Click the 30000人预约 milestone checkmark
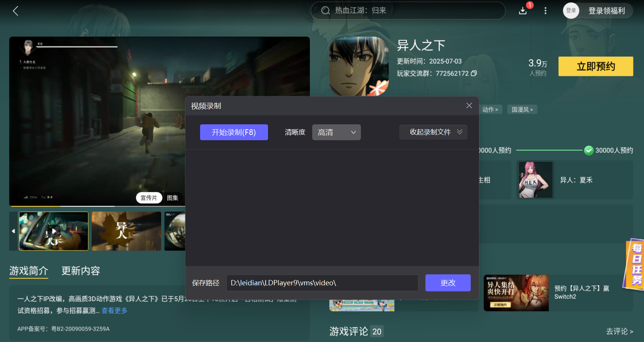 pyautogui.click(x=589, y=150)
